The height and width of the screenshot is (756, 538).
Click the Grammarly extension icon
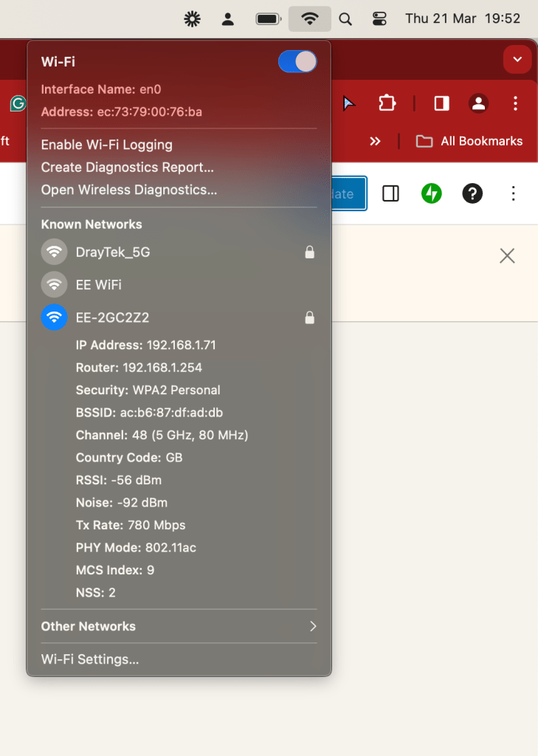coord(18,103)
